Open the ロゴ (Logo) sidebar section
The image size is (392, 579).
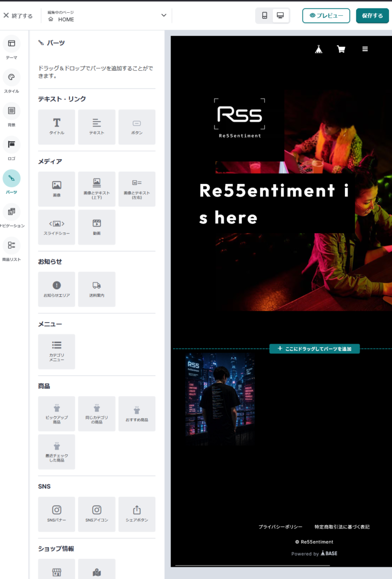(11, 149)
